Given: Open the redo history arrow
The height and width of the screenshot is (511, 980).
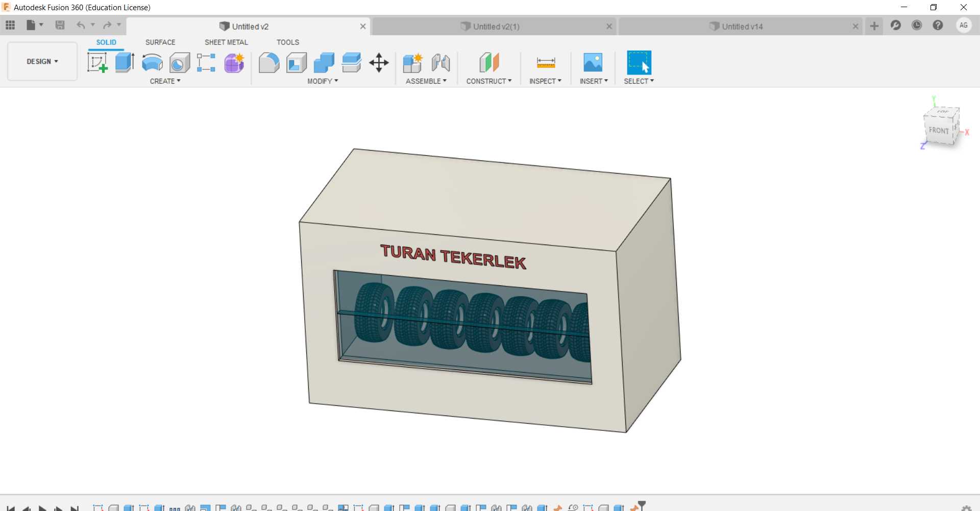Looking at the screenshot, I should pos(119,25).
